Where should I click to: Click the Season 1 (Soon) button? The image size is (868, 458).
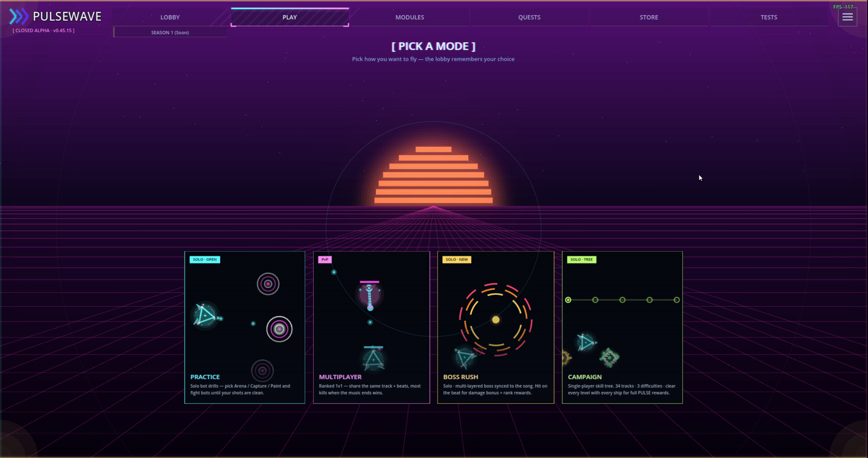pyautogui.click(x=170, y=33)
